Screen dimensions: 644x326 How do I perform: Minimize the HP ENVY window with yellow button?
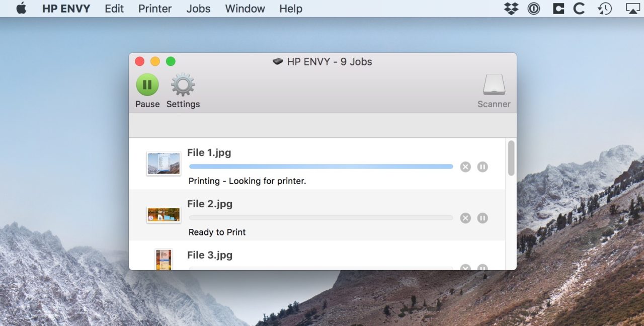point(155,61)
